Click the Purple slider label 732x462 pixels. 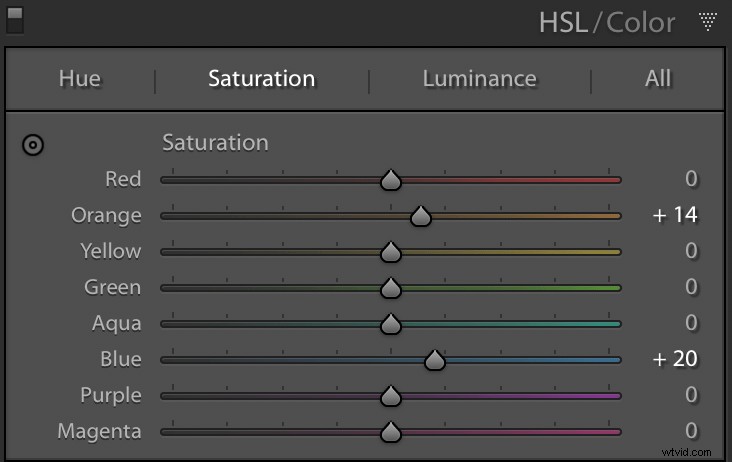click(111, 395)
